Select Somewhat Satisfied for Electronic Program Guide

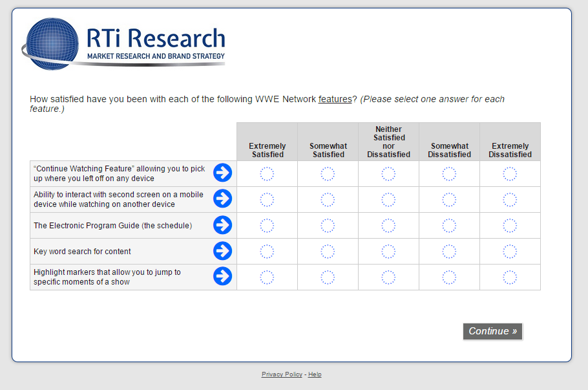tap(328, 226)
